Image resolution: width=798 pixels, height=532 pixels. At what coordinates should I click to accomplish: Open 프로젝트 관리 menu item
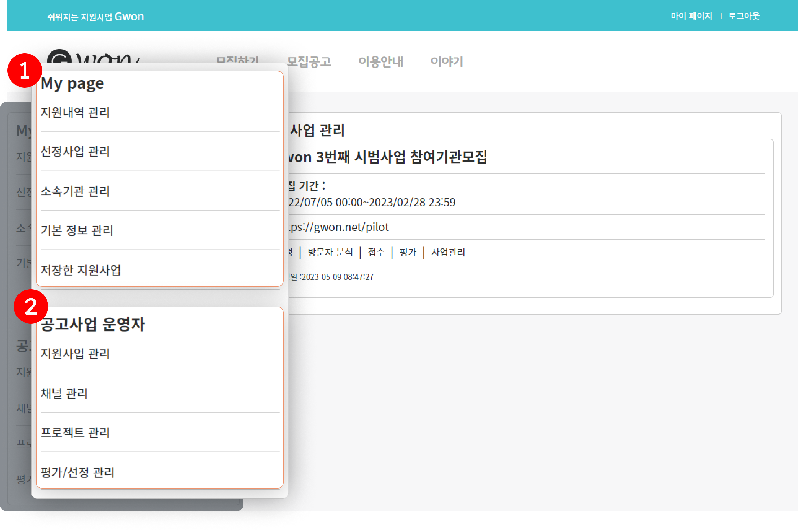tap(75, 433)
